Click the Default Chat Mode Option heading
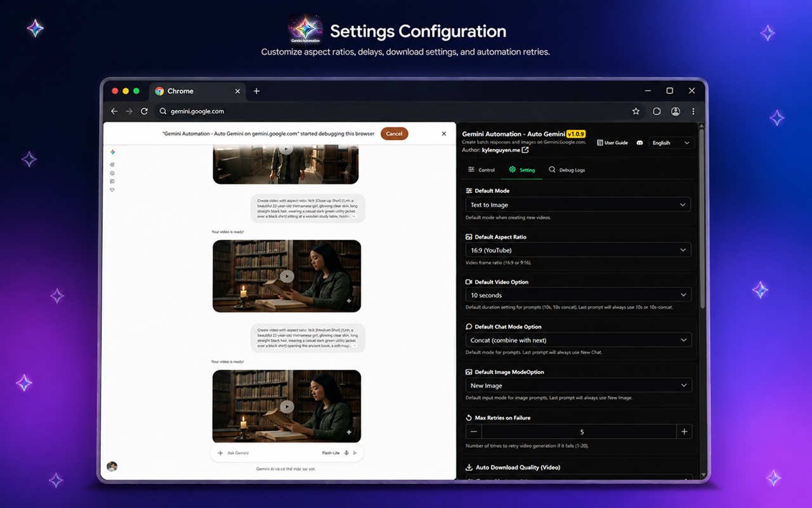The height and width of the screenshot is (508, 812). 508,326
